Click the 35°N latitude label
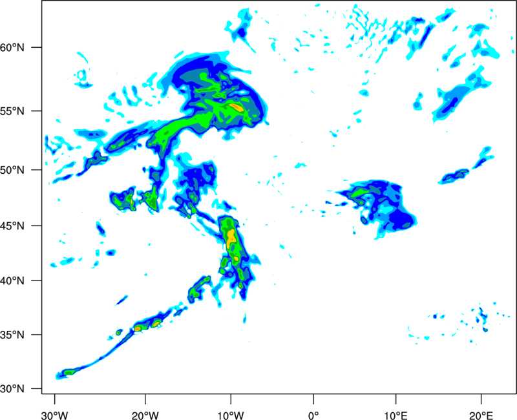This screenshot has height=420, width=517. tap(12, 335)
